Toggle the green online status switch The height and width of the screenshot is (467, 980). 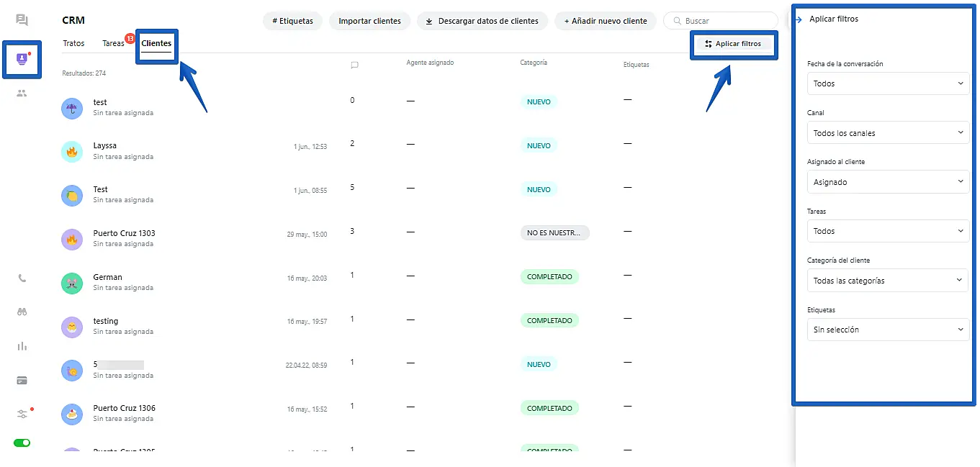tap(22, 443)
